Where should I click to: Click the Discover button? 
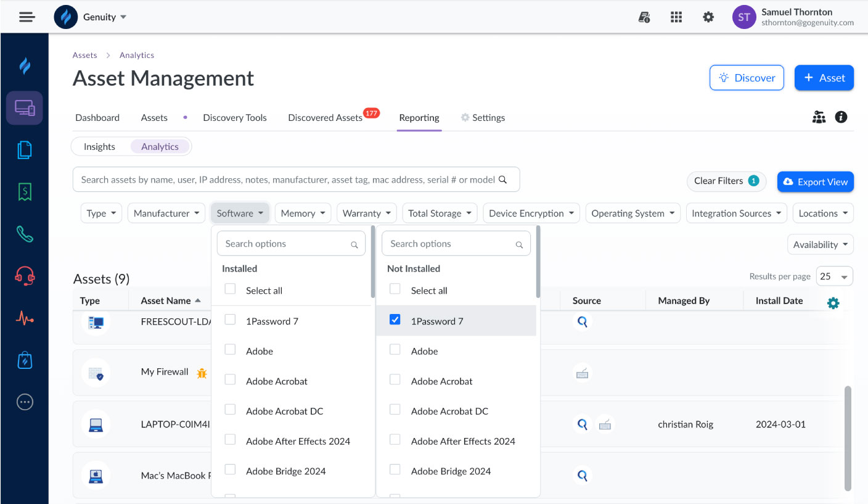pyautogui.click(x=747, y=78)
